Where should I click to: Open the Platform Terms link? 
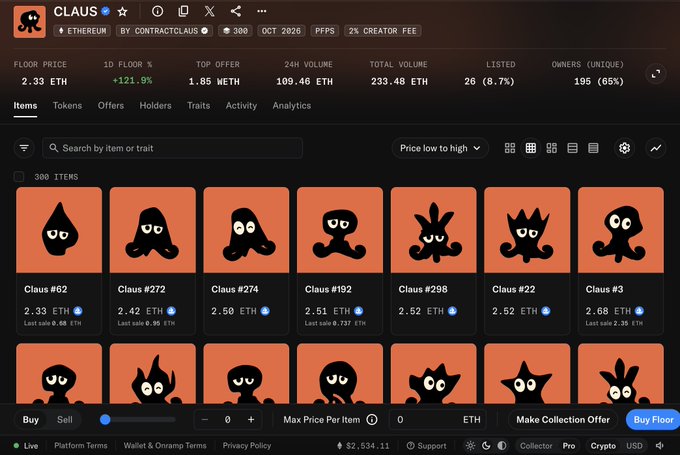(x=81, y=445)
